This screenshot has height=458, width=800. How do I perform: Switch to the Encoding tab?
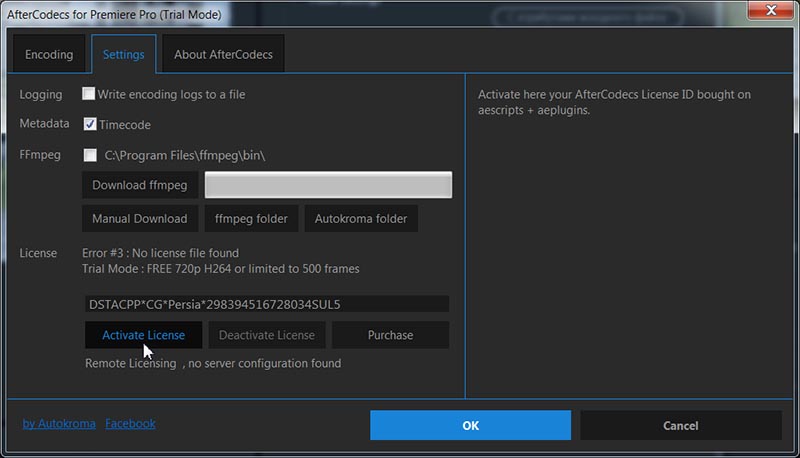point(49,54)
